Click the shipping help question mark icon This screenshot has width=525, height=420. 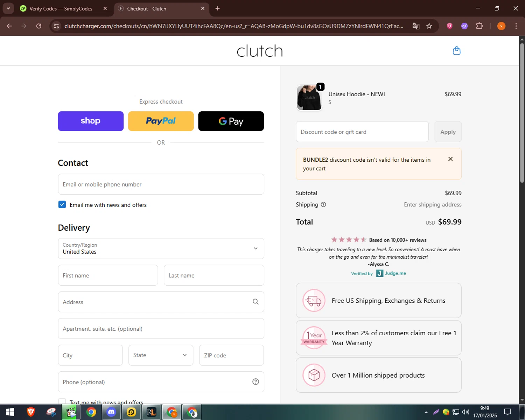(323, 204)
